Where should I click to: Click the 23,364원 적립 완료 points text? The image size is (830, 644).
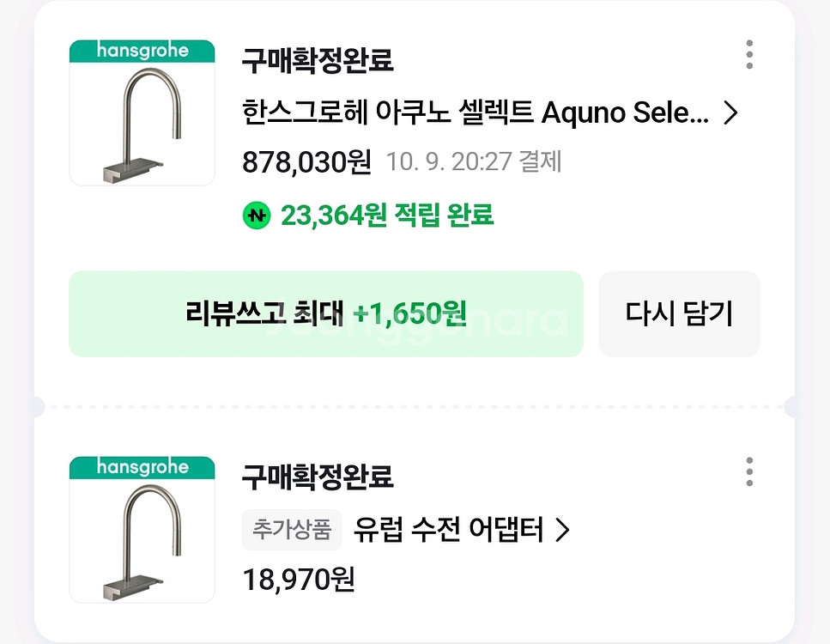[387, 215]
